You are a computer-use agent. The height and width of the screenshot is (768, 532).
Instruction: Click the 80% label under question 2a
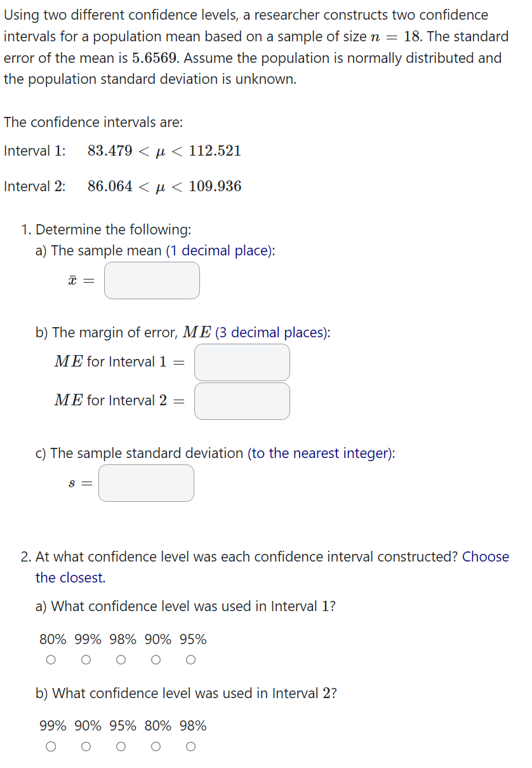tap(51, 640)
